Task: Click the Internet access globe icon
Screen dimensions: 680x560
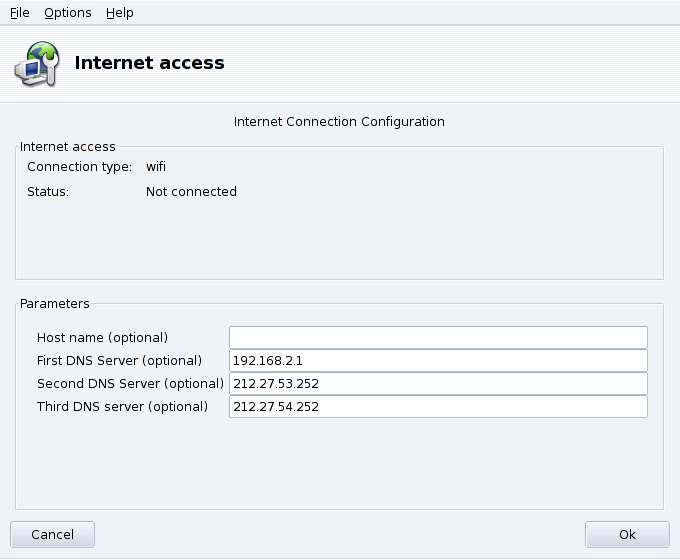Action: pyautogui.click(x=36, y=63)
